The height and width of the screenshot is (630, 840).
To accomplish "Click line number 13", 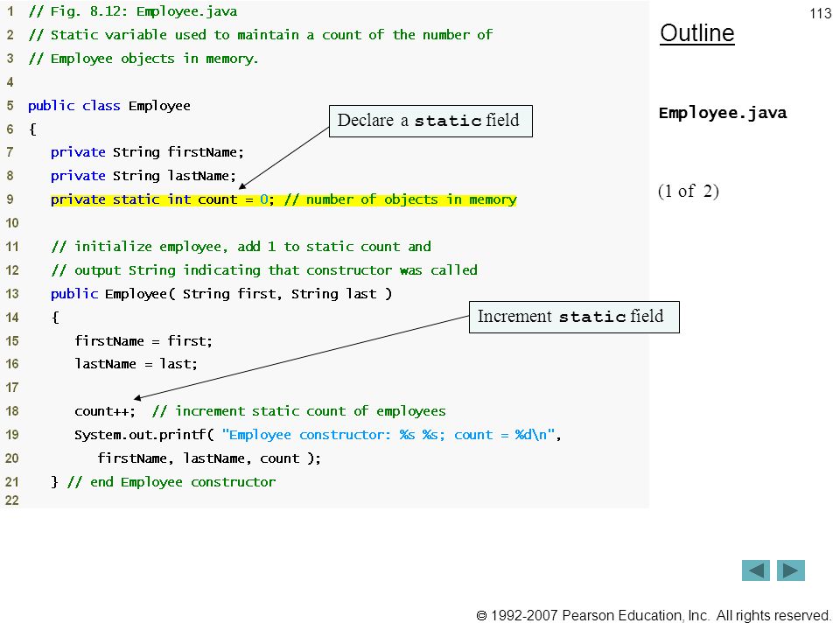I will [11, 294].
